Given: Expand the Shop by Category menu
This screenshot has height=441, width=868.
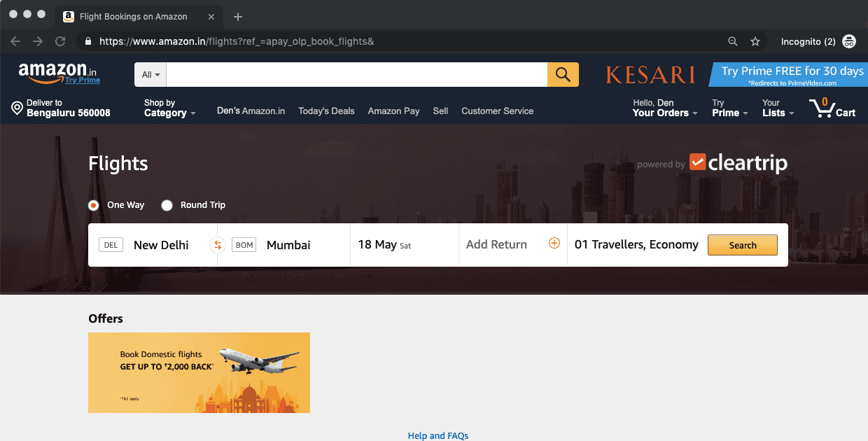Looking at the screenshot, I should coord(167,107).
